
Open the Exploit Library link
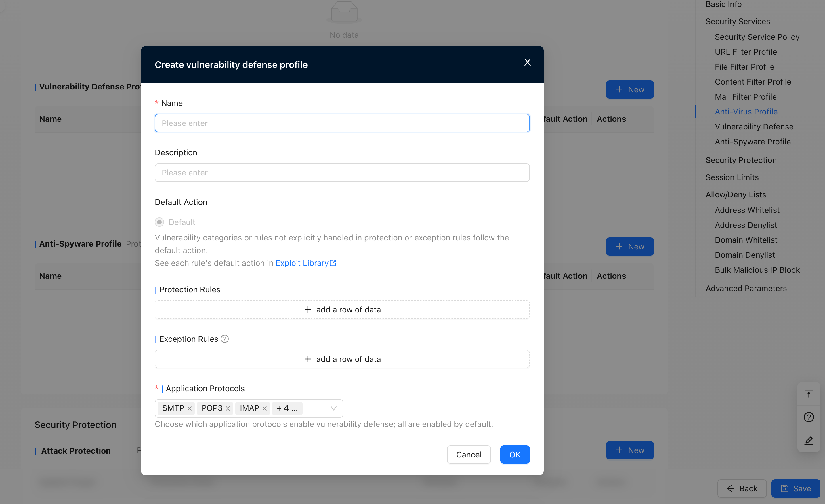[x=302, y=263]
